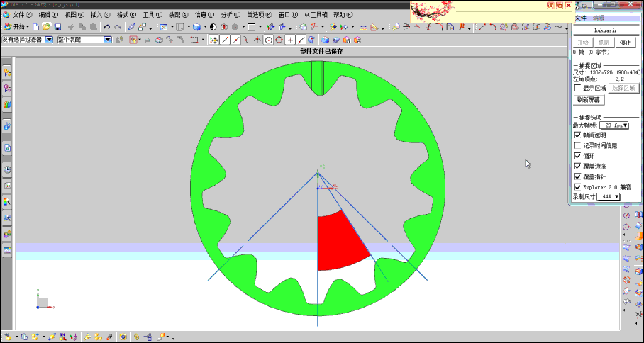644x343 pixels.
Task: Click the Save disk icon
Action: point(57,27)
